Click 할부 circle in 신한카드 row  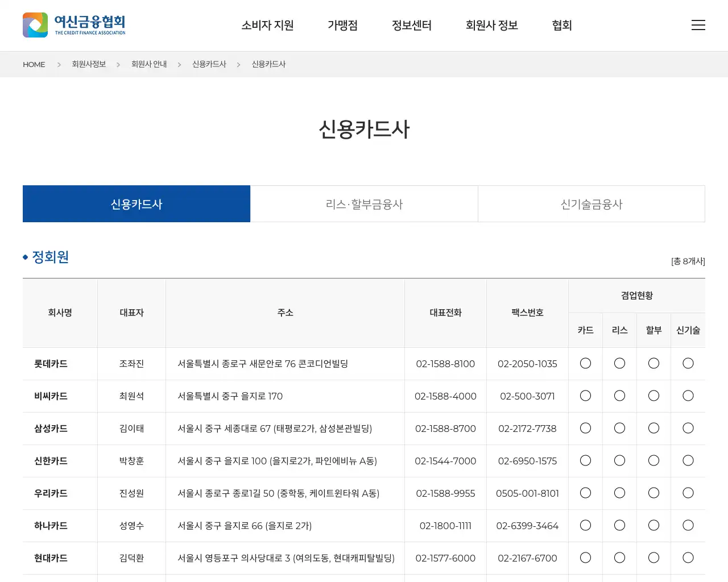coord(653,460)
